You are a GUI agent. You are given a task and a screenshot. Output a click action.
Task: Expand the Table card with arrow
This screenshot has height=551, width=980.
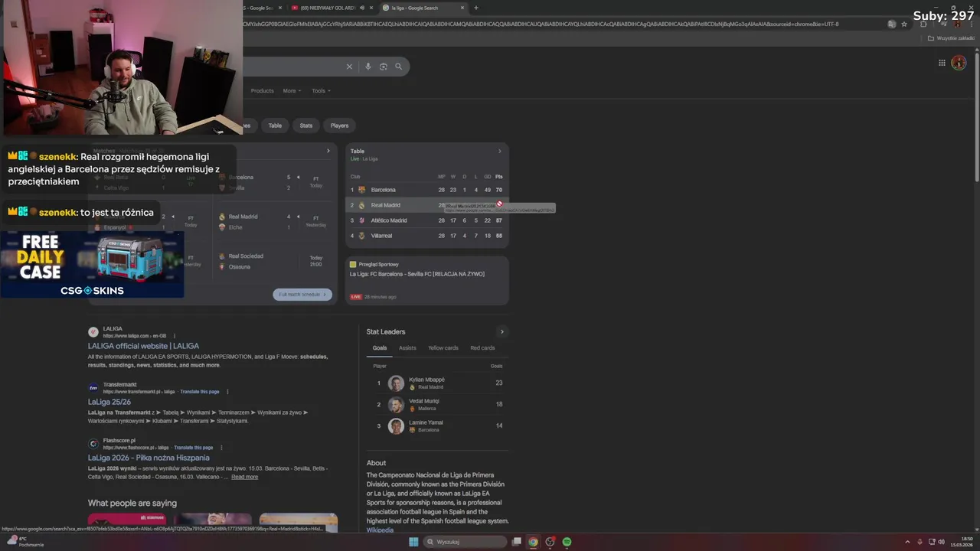(x=500, y=151)
